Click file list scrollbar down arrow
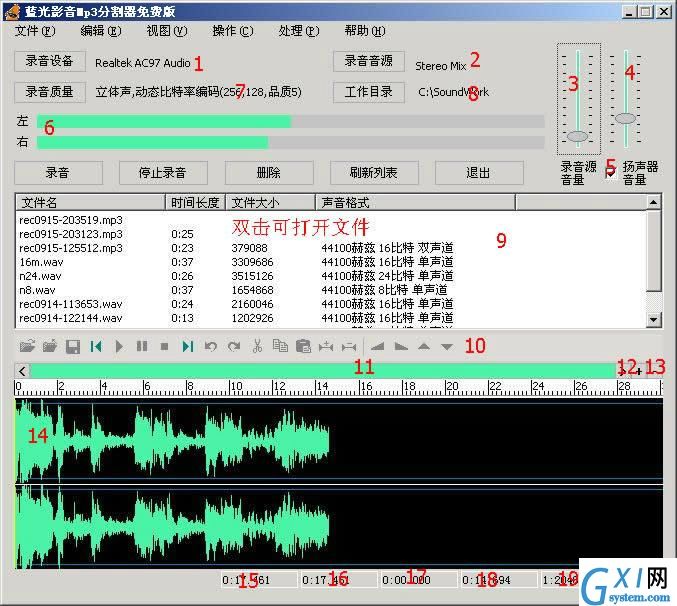This screenshot has height=606, width=677. point(654,320)
